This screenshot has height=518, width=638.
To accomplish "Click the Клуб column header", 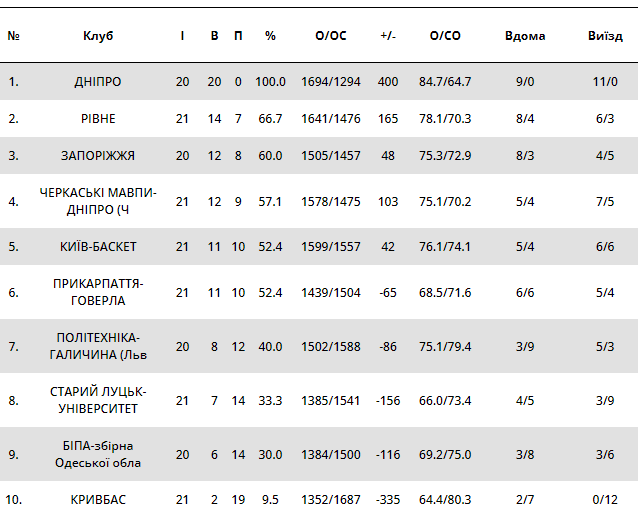I will tap(98, 36).
